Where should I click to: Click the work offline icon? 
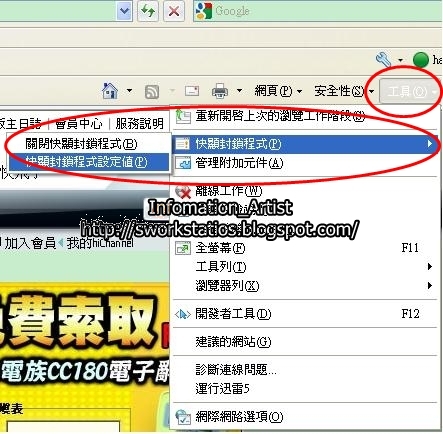183,191
